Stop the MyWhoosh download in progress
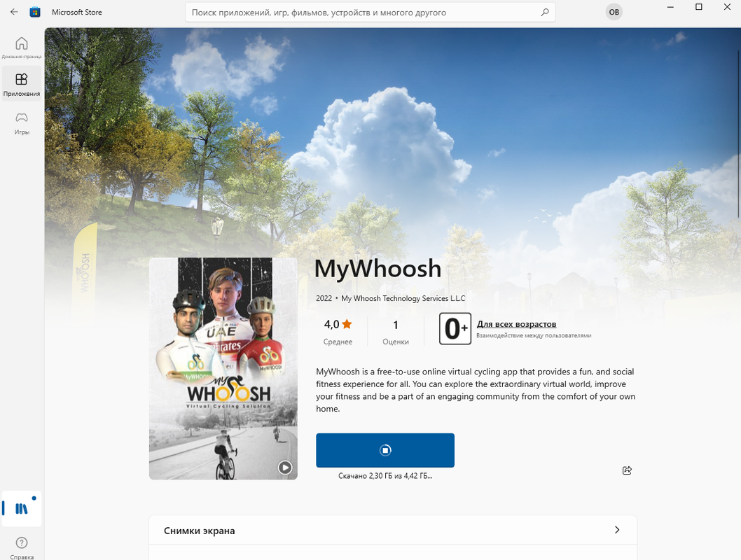This screenshot has height=560, width=741. click(385, 451)
